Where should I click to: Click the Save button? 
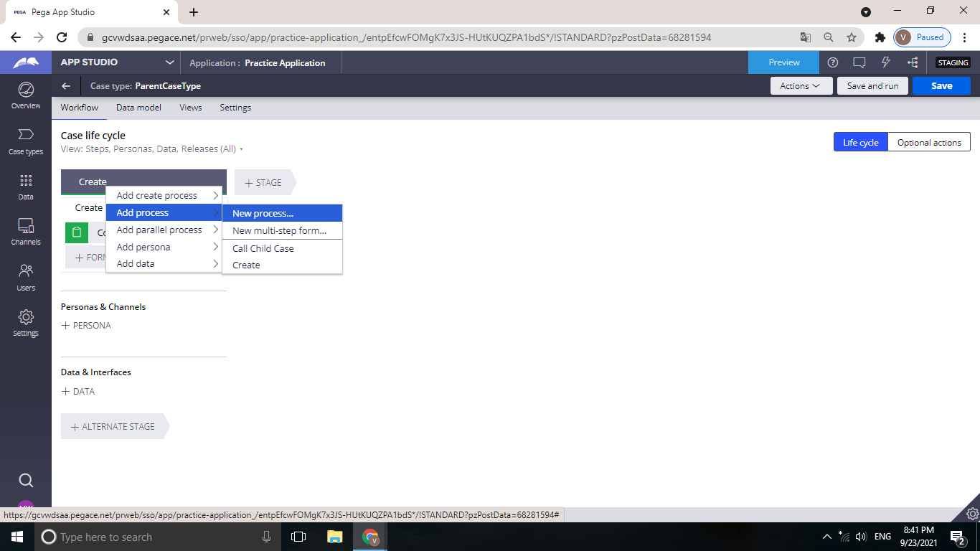coord(941,86)
